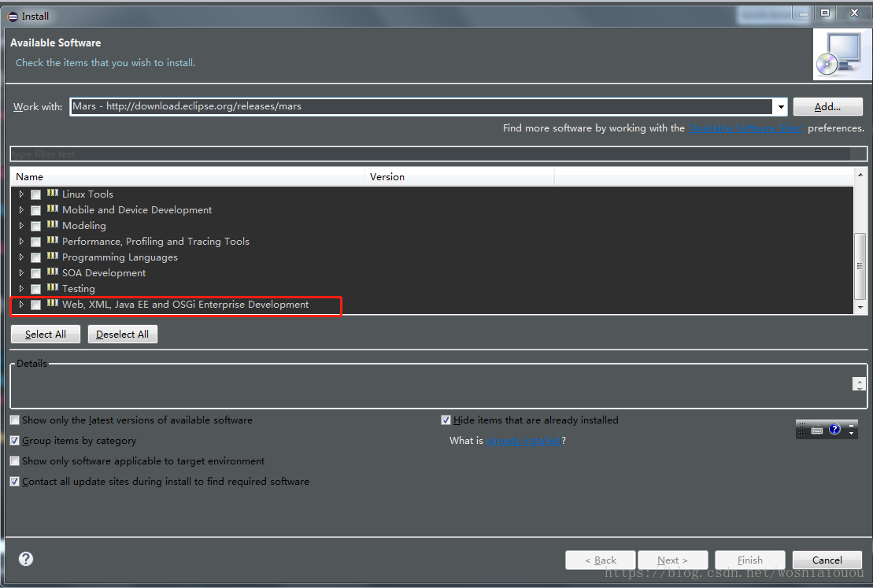
Task: Check the SOA Development checkbox
Action: [35, 273]
